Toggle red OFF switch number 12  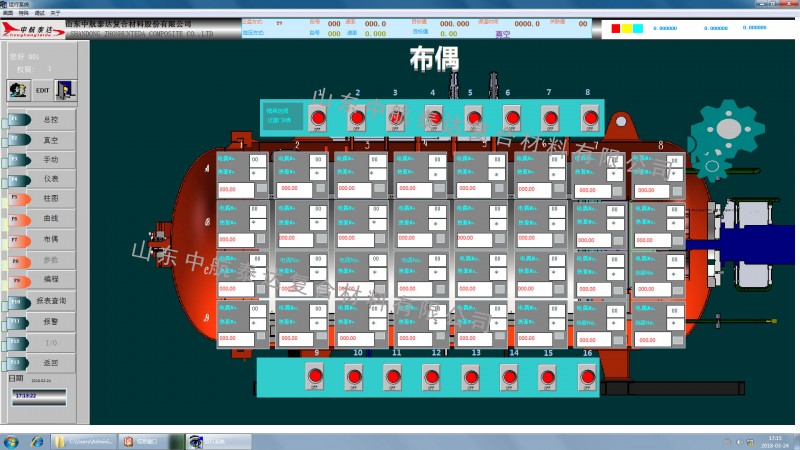[x=432, y=377]
